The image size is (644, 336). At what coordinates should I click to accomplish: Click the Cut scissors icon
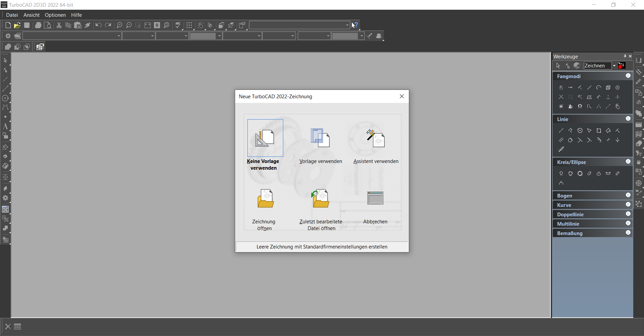pos(59,25)
